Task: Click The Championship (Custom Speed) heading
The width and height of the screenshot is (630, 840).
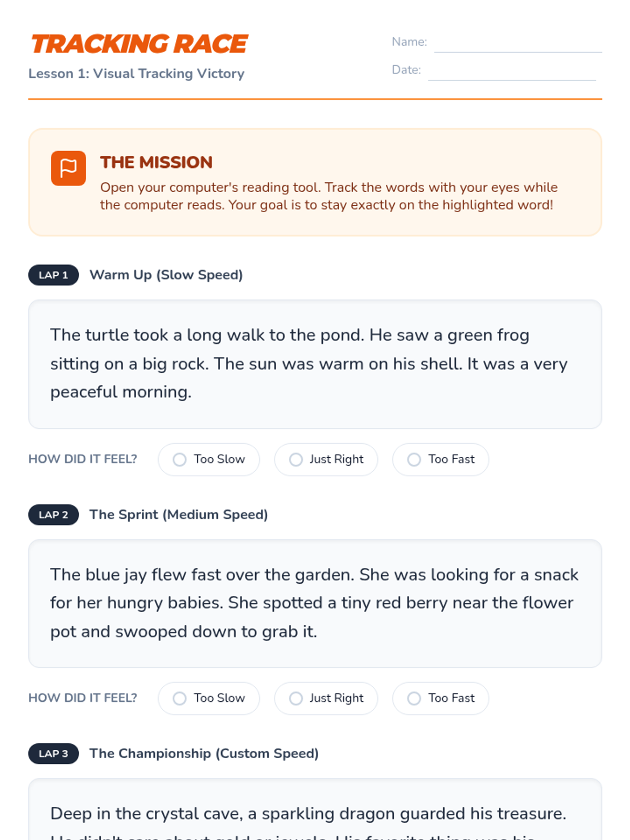Action: tap(204, 754)
